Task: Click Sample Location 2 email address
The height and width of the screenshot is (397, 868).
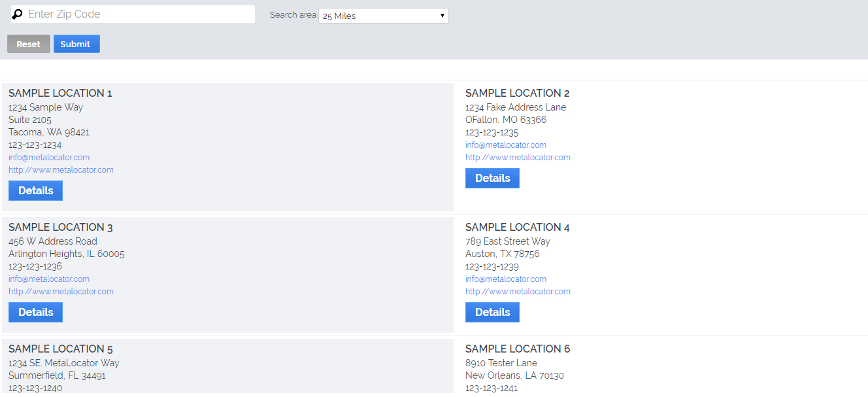Action: tap(506, 145)
